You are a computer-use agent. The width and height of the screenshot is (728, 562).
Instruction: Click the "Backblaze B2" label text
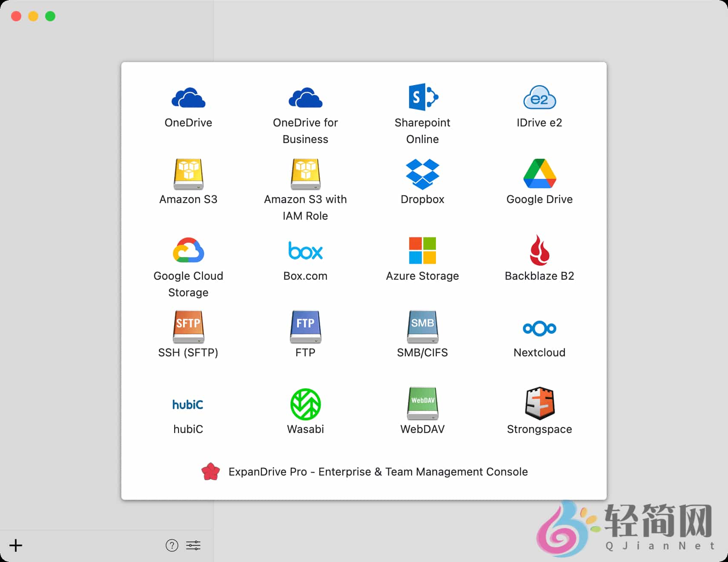539,276
